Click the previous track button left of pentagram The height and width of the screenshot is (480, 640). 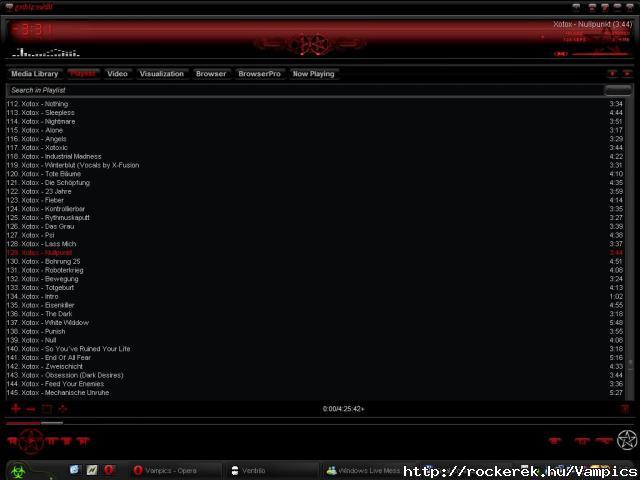[x=12, y=441]
